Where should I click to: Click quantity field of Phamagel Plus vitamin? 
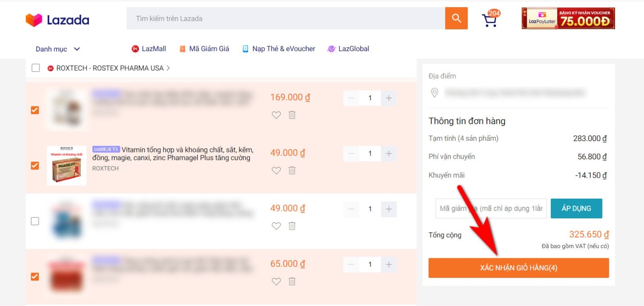coord(370,154)
